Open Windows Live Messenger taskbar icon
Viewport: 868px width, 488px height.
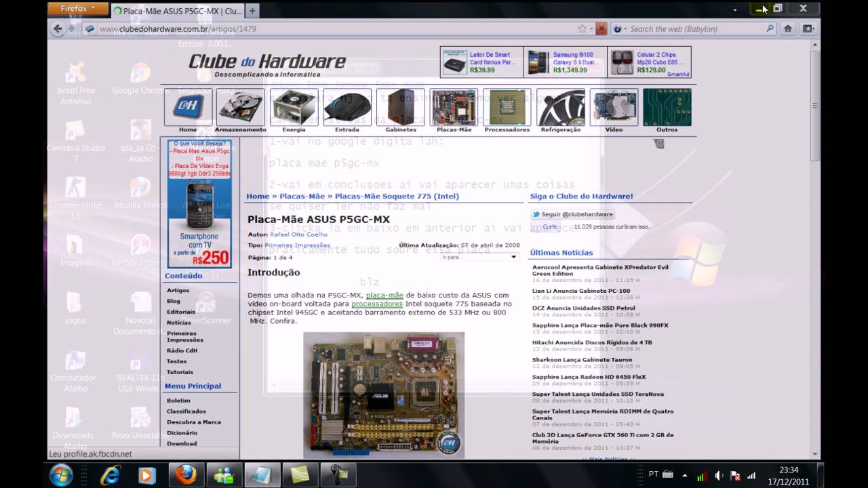point(224,475)
